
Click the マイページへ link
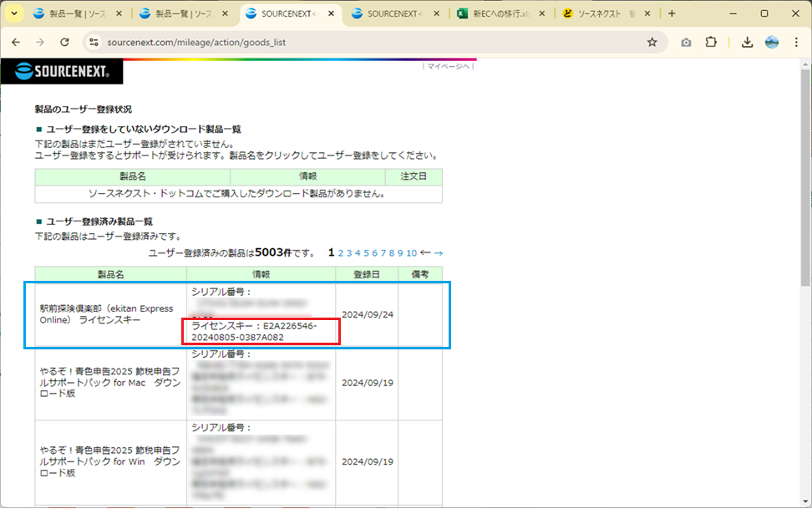(449, 66)
